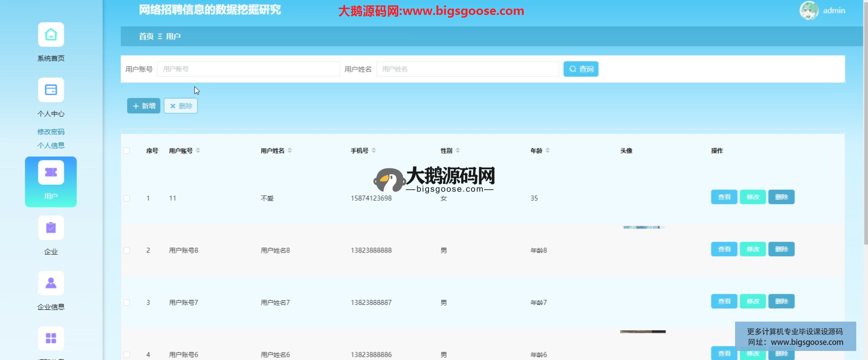Sort by 手机号 column arrows

tap(374, 150)
